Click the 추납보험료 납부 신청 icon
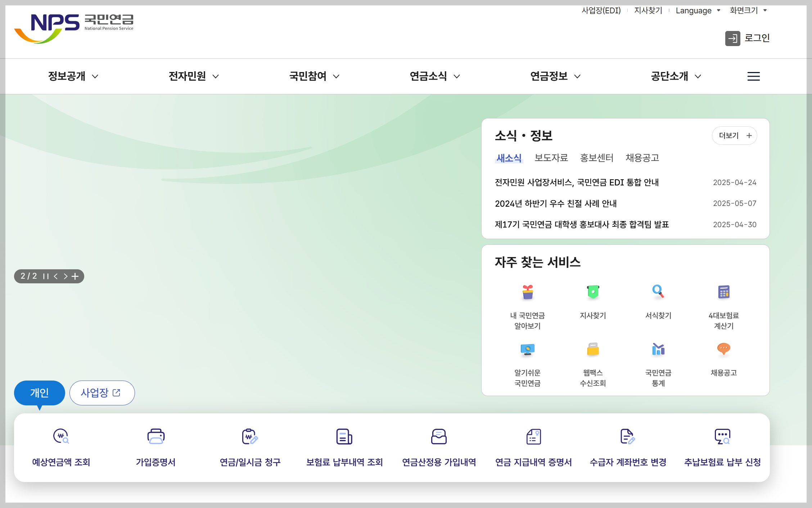The width and height of the screenshot is (812, 508). pyautogui.click(x=722, y=436)
